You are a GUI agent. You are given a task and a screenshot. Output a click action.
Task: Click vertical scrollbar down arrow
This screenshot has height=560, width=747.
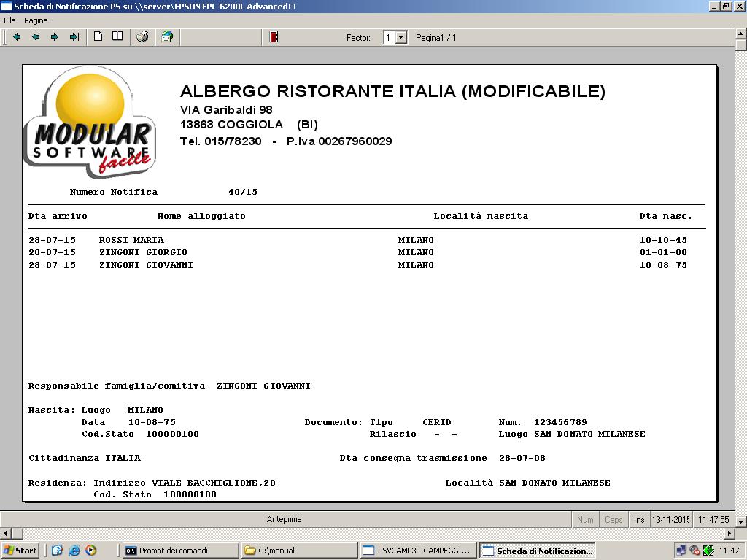click(741, 521)
